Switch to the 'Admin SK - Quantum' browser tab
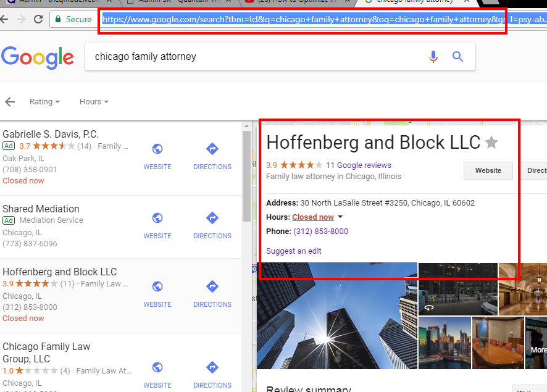This screenshot has width=547, height=392. [x=180, y=2]
